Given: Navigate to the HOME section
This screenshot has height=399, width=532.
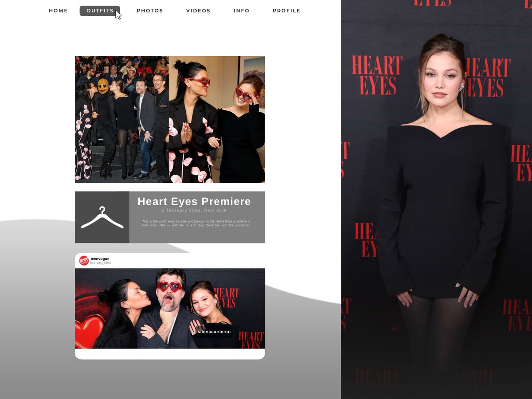Looking at the screenshot, I should (58, 10).
